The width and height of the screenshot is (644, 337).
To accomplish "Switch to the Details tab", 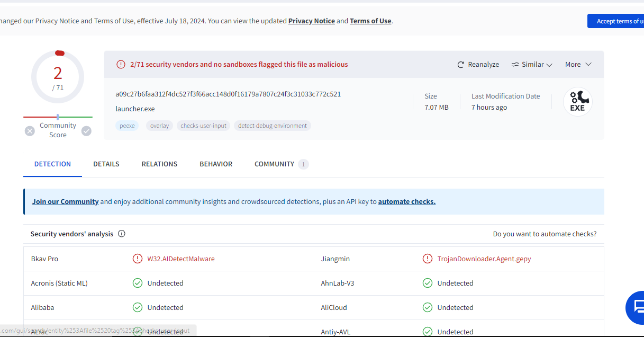I will (106, 164).
